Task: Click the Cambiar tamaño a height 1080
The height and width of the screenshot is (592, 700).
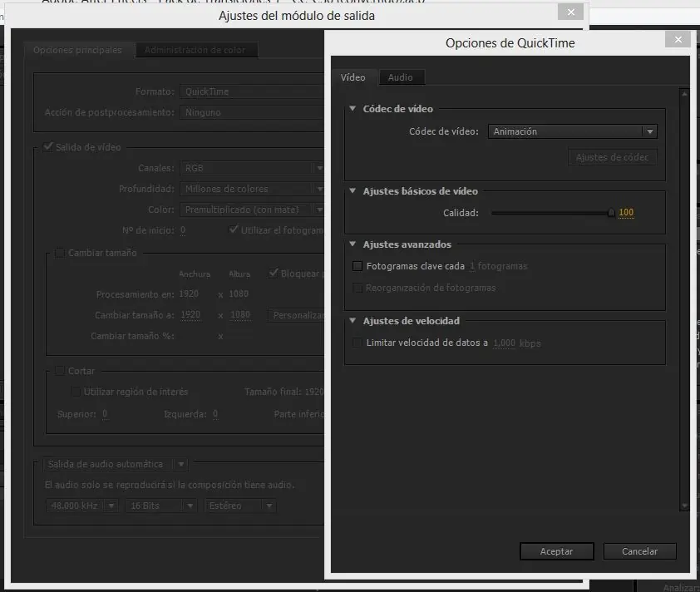Action: (240, 315)
